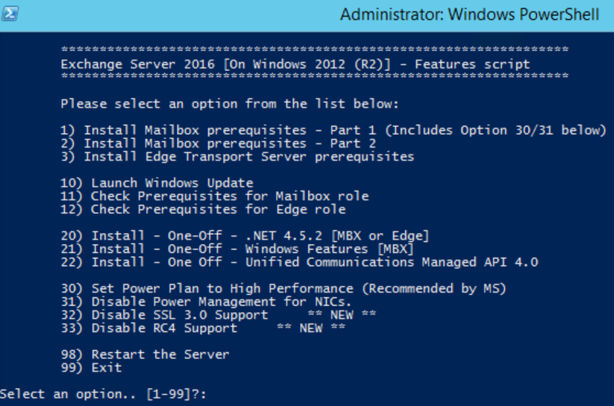Click option 22 Unified Communications Managed API line
Viewport: 614px width, 406px height.
point(299,262)
